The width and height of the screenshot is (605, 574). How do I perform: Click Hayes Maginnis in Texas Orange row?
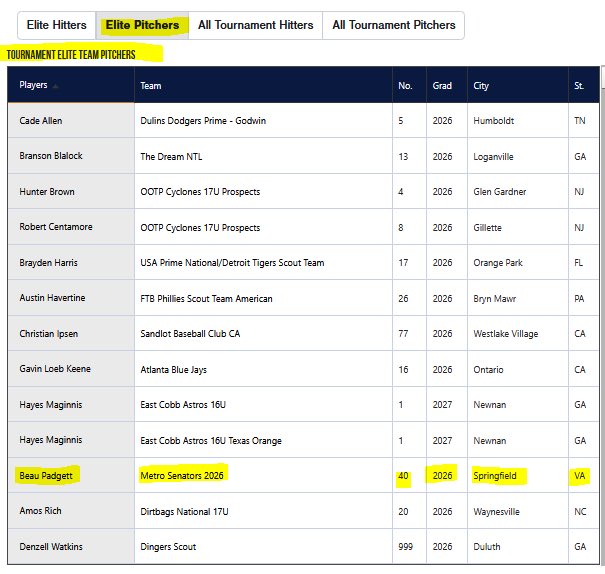click(51, 440)
